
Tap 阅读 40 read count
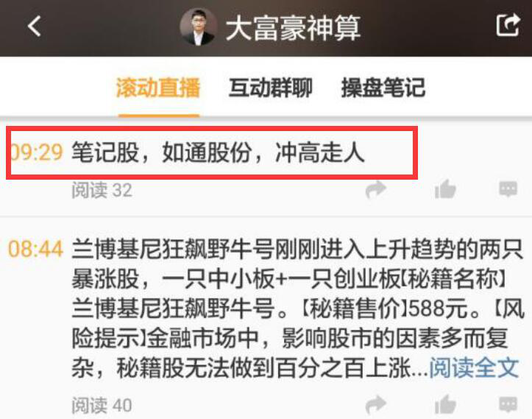coord(102,405)
